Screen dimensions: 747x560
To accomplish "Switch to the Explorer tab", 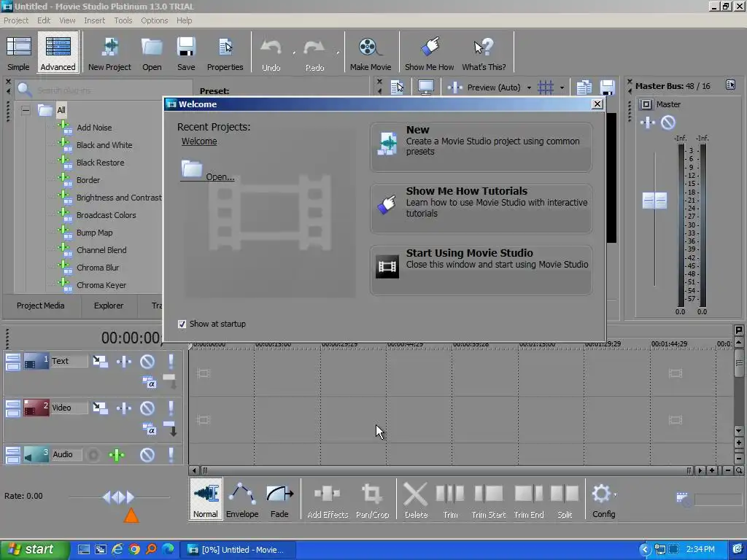I will [109, 306].
